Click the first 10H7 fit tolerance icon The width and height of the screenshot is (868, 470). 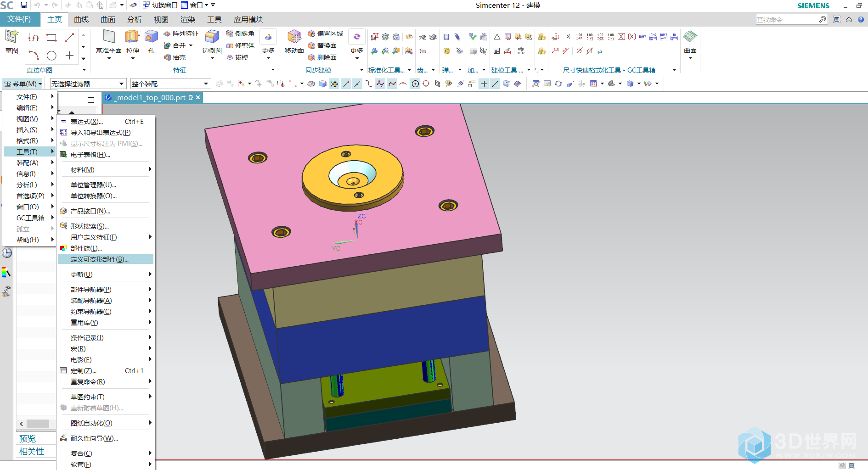(x=642, y=37)
